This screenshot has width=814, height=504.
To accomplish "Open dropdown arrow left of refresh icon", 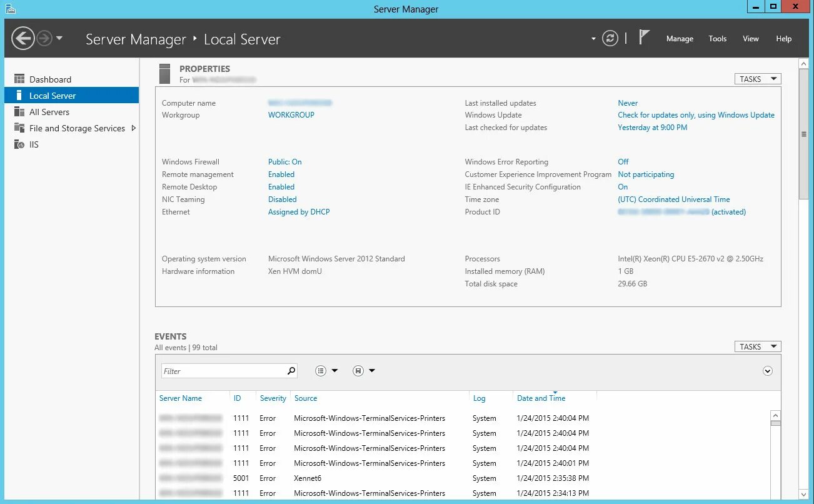I will pyautogui.click(x=593, y=39).
